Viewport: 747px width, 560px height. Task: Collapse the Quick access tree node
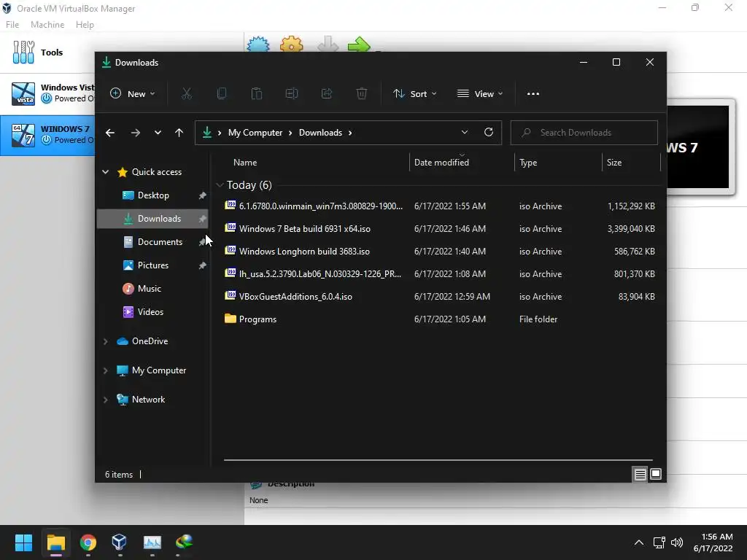[x=105, y=172]
